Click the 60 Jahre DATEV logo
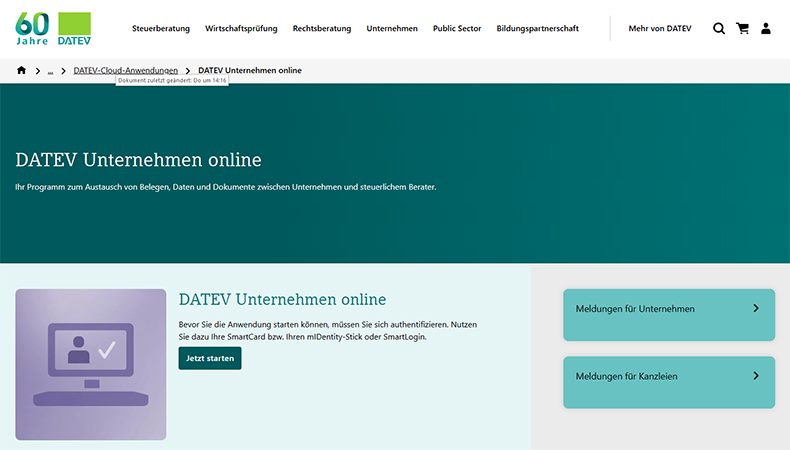 [53, 29]
